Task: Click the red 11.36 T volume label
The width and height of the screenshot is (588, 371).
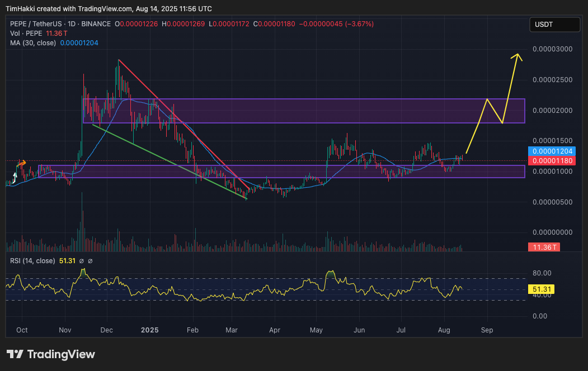Action: (543, 247)
